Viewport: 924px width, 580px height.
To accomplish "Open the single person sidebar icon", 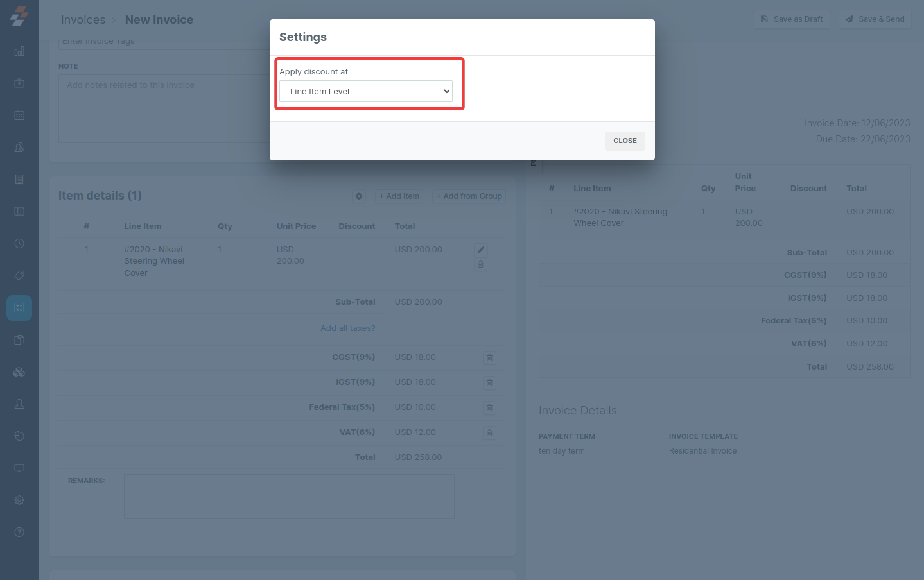I will (19, 404).
